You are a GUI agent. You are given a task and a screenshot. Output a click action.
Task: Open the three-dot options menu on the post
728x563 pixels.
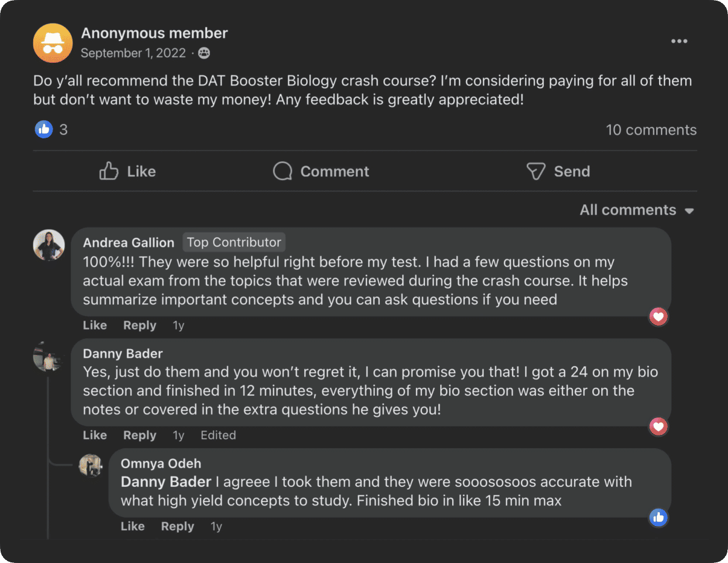(679, 41)
